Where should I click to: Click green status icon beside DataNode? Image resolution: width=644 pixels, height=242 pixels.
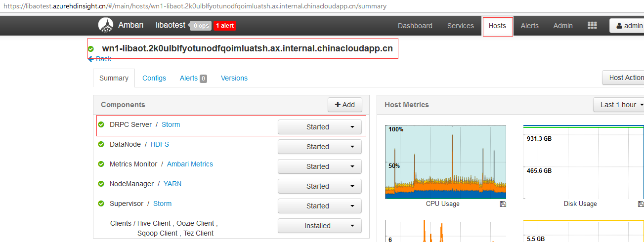(x=101, y=144)
